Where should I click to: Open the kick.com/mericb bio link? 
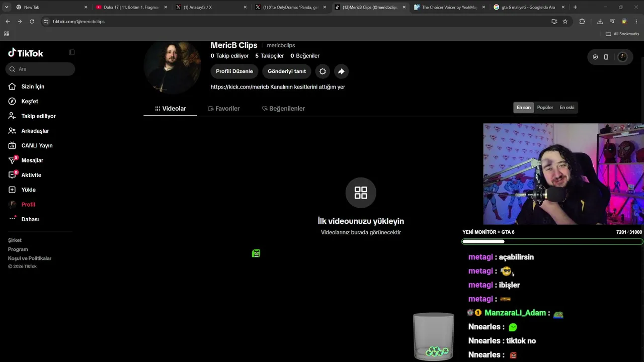click(239, 87)
